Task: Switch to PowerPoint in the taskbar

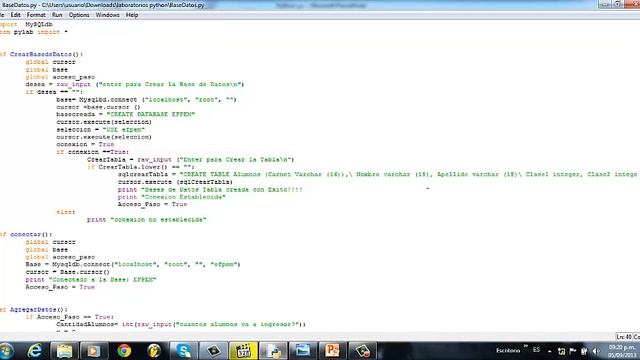Action: (x=332, y=351)
